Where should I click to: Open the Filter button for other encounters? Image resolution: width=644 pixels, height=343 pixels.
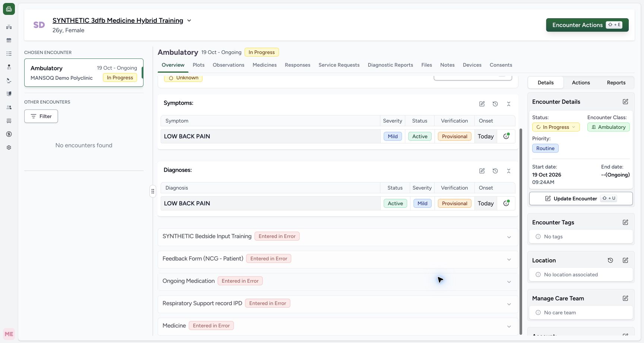[41, 116]
